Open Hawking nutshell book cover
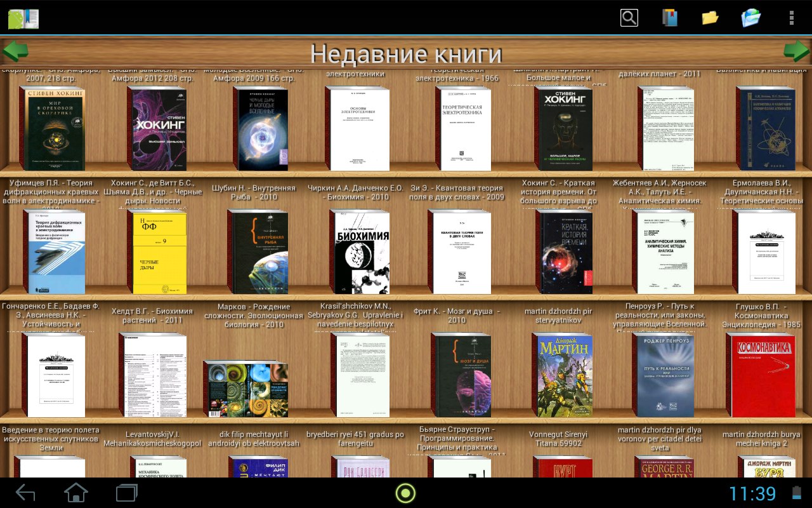The width and height of the screenshot is (812, 508). (52, 129)
